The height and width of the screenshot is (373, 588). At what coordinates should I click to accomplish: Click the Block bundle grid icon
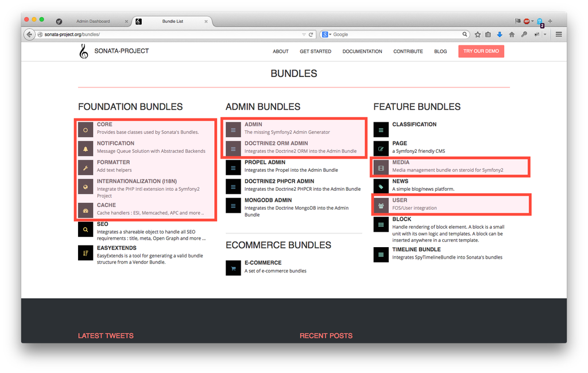pyautogui.click(x=381, y=225)
